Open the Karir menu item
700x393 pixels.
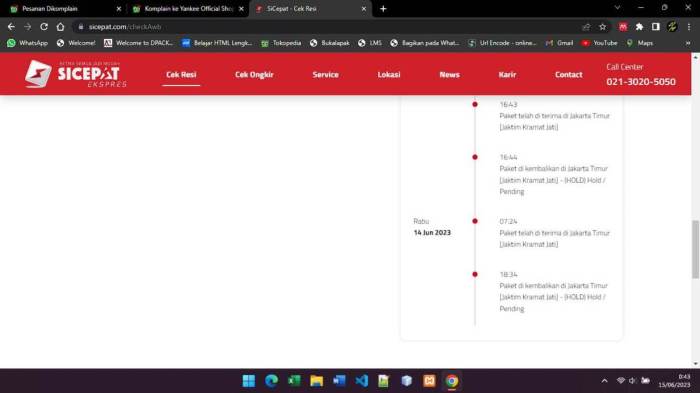507,75
